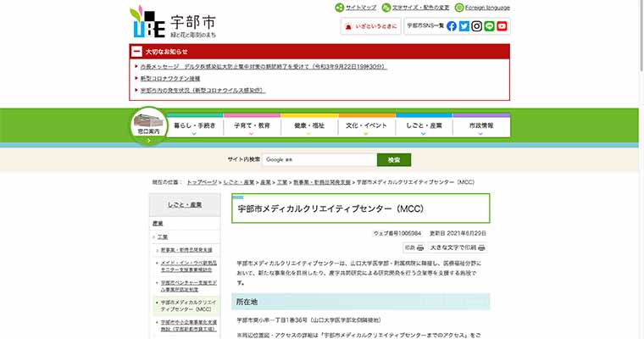Viewport: 644px width, 339px height.
Task: Open the LINE icon link
Action: pos(490,26)
